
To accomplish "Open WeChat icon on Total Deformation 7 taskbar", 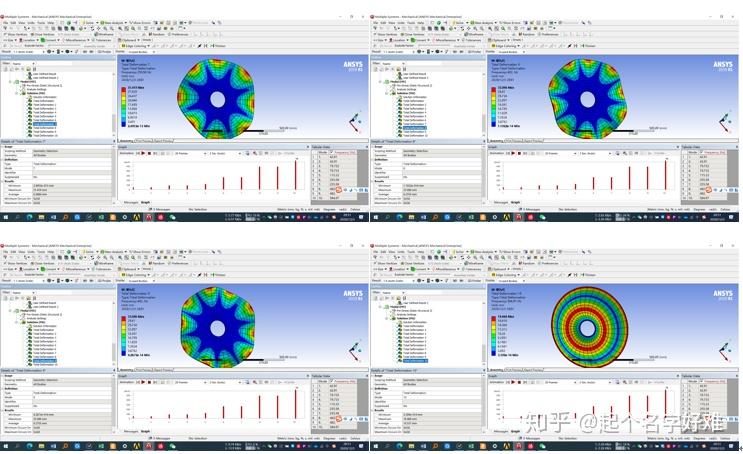I will [x=172, y=217].
